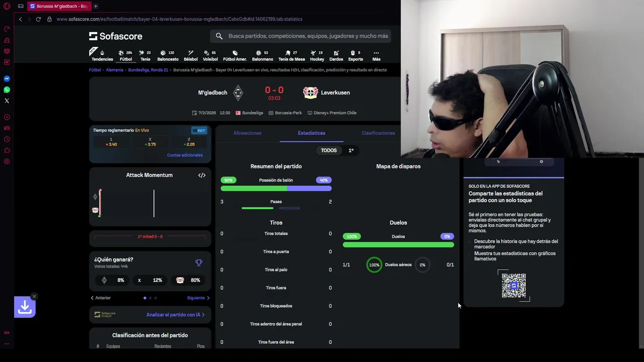The width and height of the screenshot is (644, 362).
Task: Select the Tenis de Mesa category
Action: tap(291, 55)
